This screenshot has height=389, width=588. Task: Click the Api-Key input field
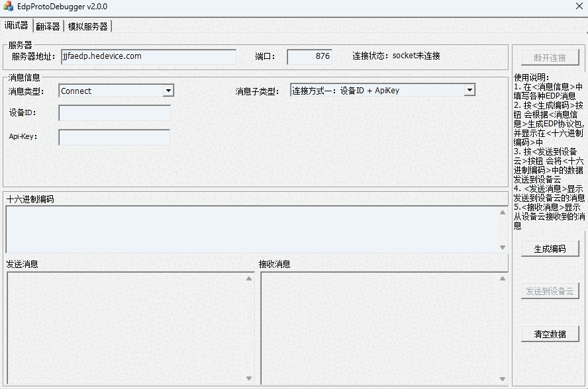click(x=114, y=138)
